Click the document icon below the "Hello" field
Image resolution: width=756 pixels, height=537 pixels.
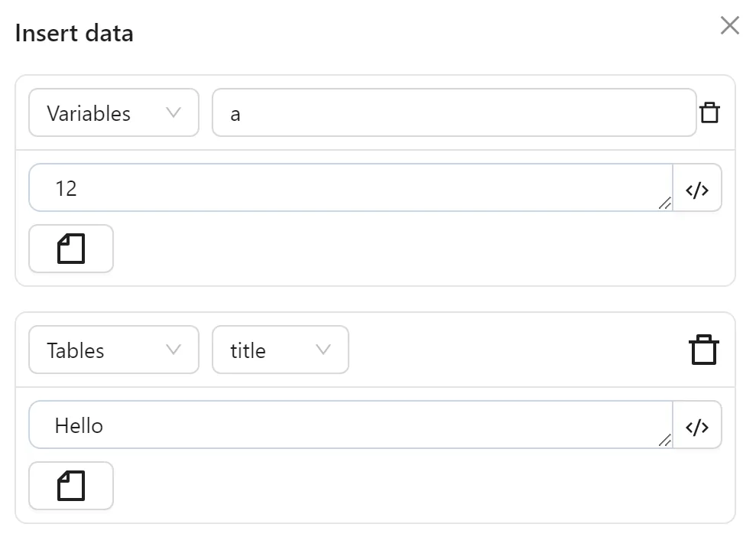(x=70, y=486)
